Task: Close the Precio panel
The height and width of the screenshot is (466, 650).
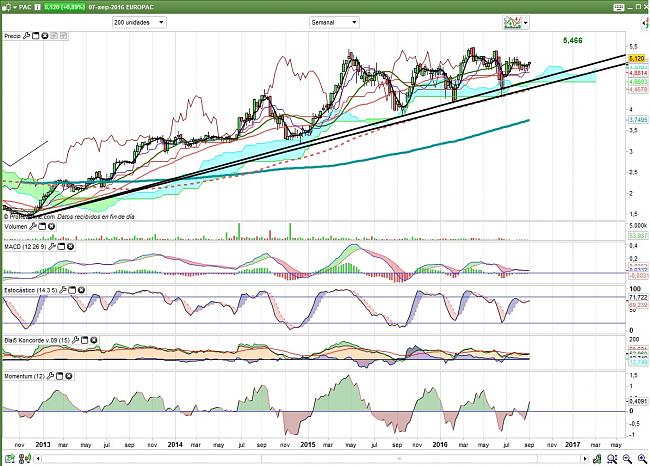Action: click(45, 36)
